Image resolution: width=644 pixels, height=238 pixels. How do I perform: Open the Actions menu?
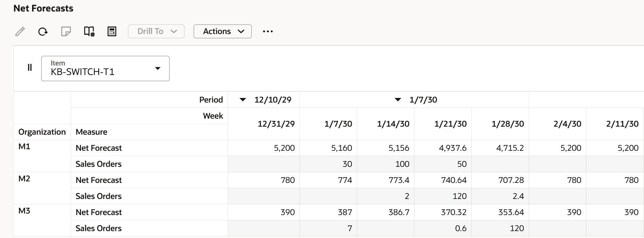click(x=223, y=31)
